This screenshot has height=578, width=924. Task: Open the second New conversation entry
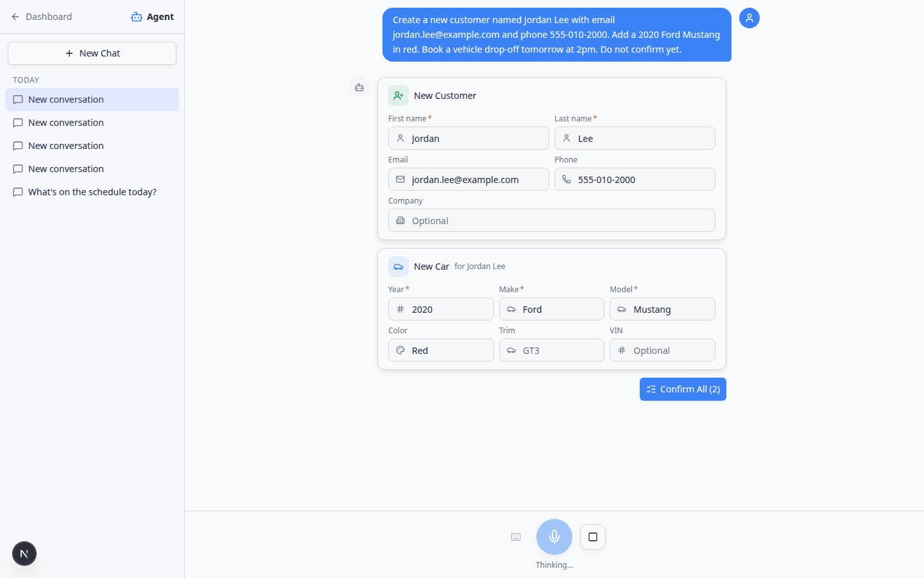[92, 123]
